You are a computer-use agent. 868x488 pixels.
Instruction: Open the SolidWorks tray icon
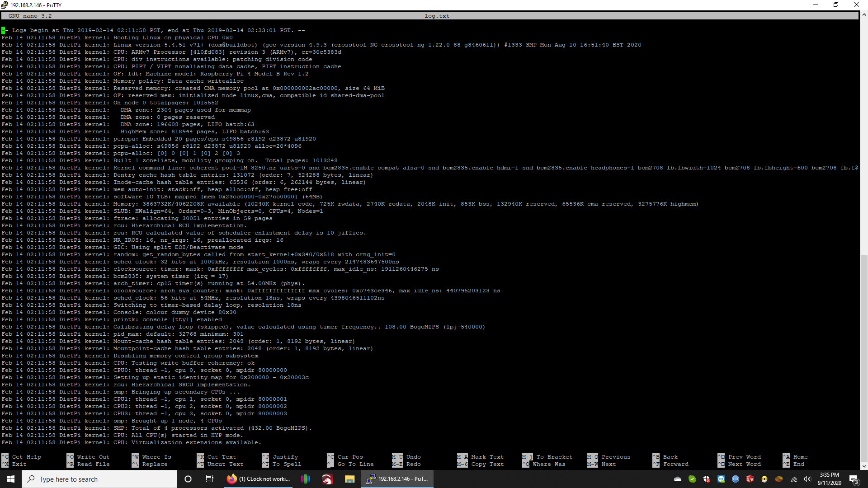(750, 479)
